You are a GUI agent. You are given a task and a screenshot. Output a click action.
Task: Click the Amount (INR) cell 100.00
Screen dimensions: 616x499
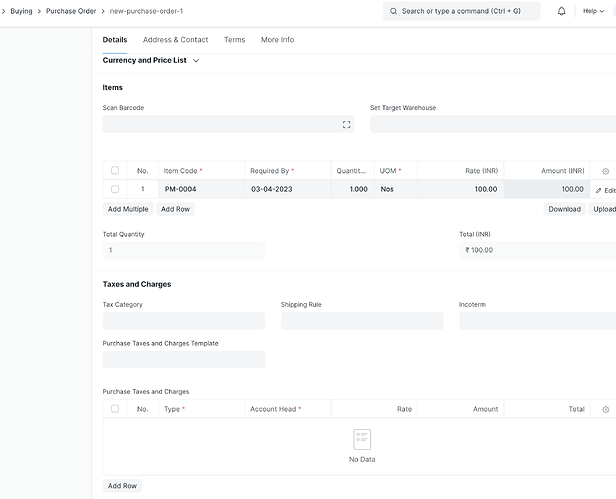[547, 189]
